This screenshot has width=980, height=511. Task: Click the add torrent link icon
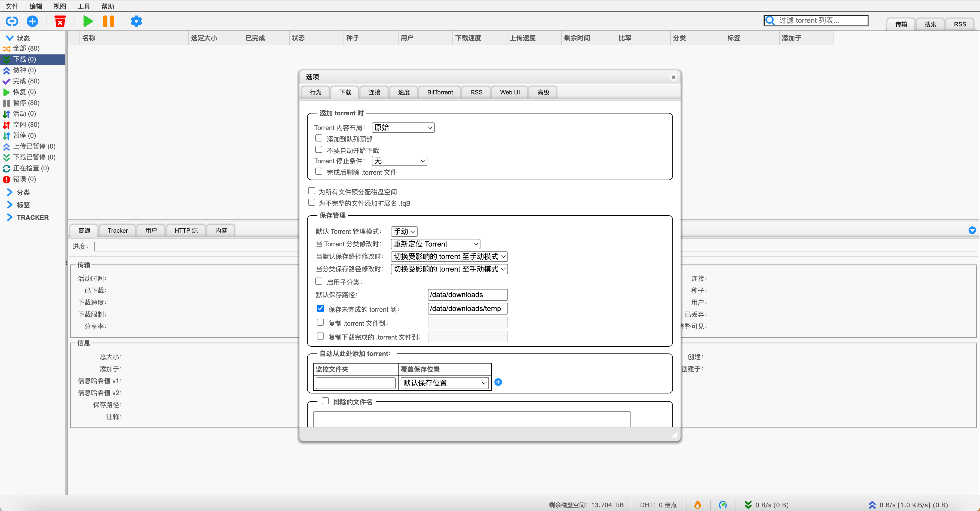(12, 21)
